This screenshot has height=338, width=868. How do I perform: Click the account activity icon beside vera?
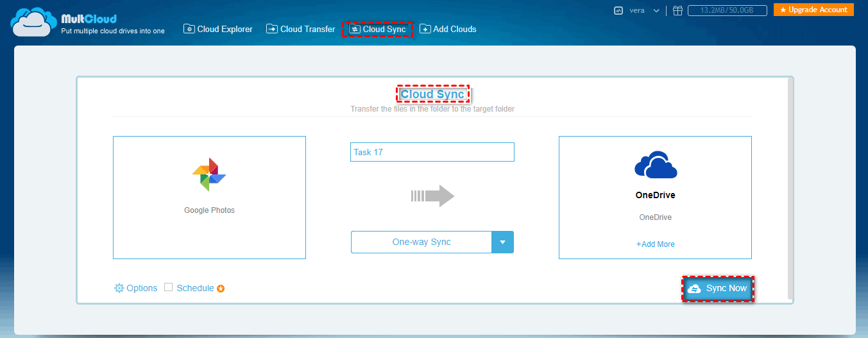click(618, 10)
